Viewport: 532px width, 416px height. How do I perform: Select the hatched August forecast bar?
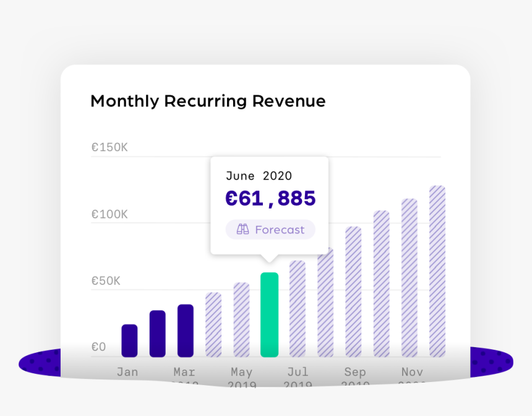coord(325,302)
